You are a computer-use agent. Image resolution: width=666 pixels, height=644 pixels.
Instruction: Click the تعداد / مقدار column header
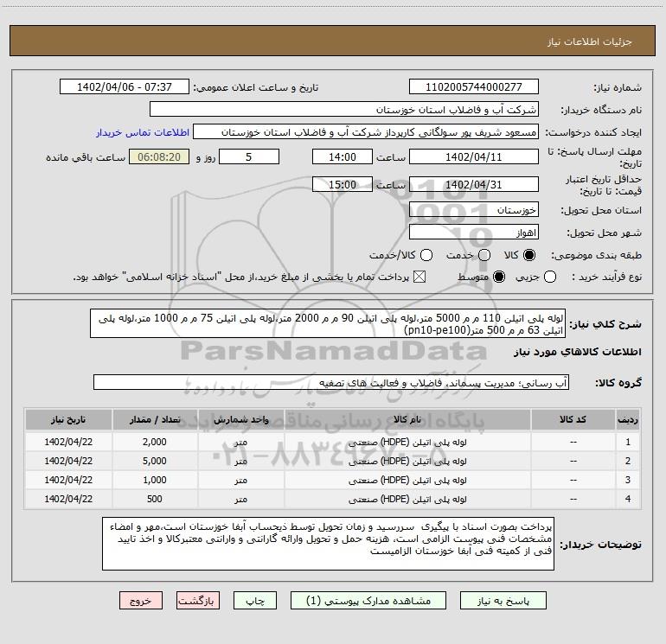(x=155, y=420)
